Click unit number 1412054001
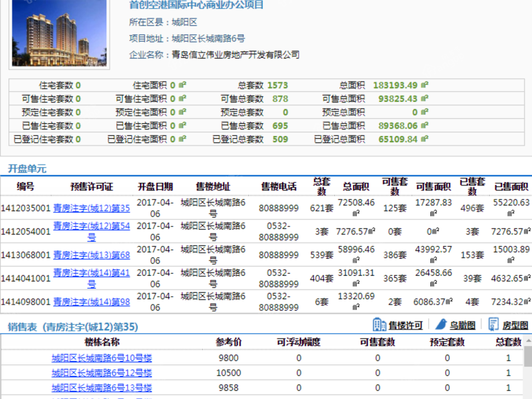532x399 pixels. pyautogui.click(x=26, y=231)
